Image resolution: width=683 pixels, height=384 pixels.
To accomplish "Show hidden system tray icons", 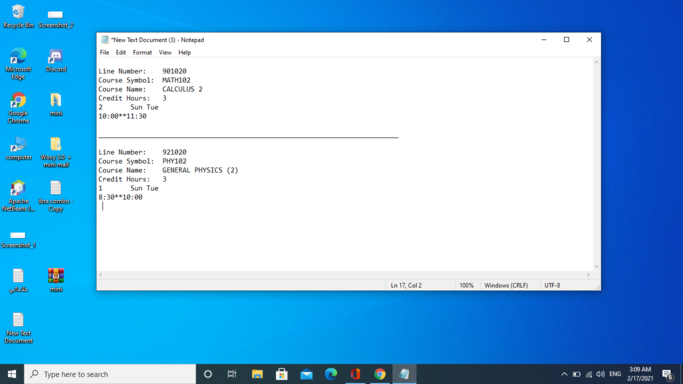I will 564,374.
